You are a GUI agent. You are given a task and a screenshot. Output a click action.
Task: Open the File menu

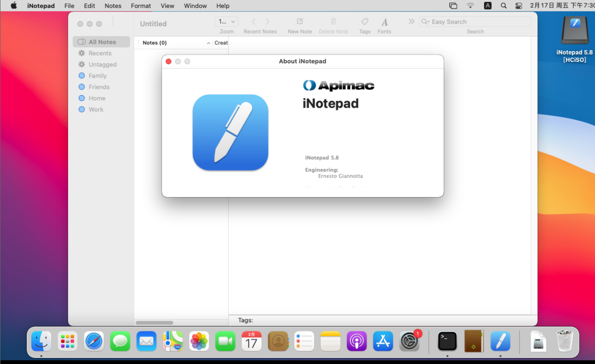(x=69, y=6)
